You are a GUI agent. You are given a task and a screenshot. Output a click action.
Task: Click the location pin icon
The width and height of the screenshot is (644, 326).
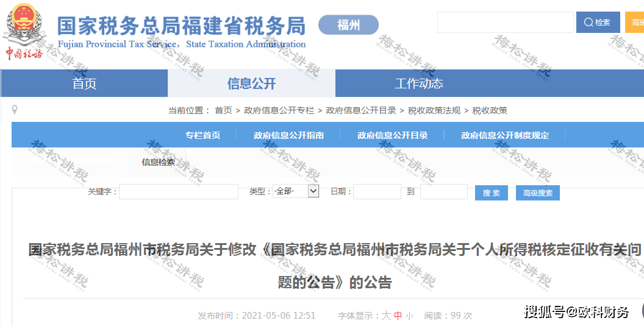[15, 110]
